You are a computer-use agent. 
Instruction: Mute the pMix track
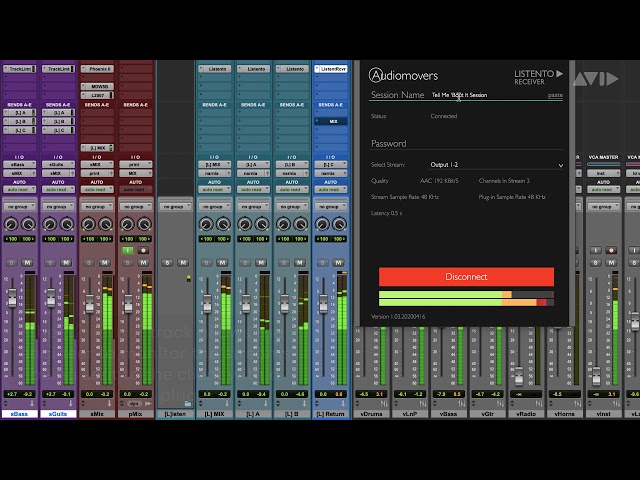(143, 262)
